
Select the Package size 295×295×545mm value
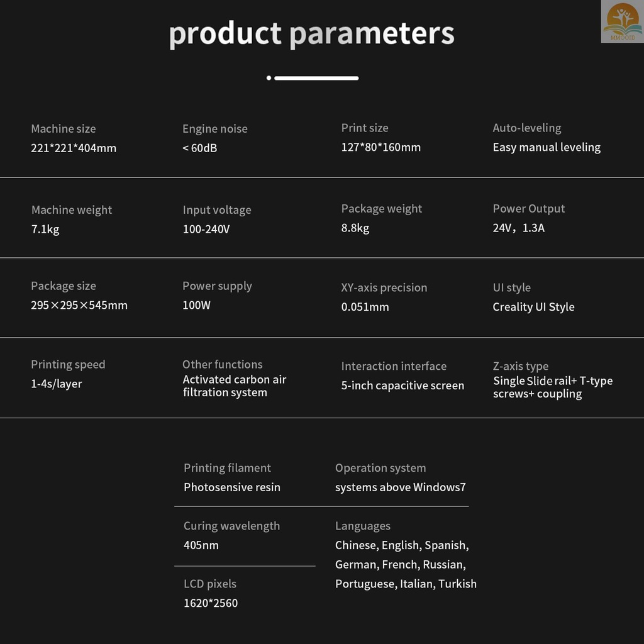click(79, 305)
